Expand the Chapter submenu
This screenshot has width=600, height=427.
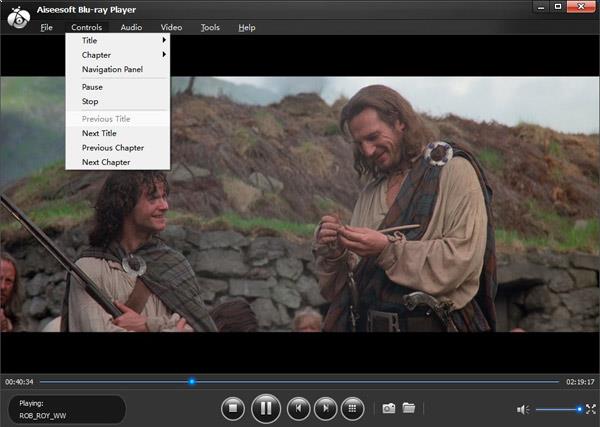(x=118, y=55)
